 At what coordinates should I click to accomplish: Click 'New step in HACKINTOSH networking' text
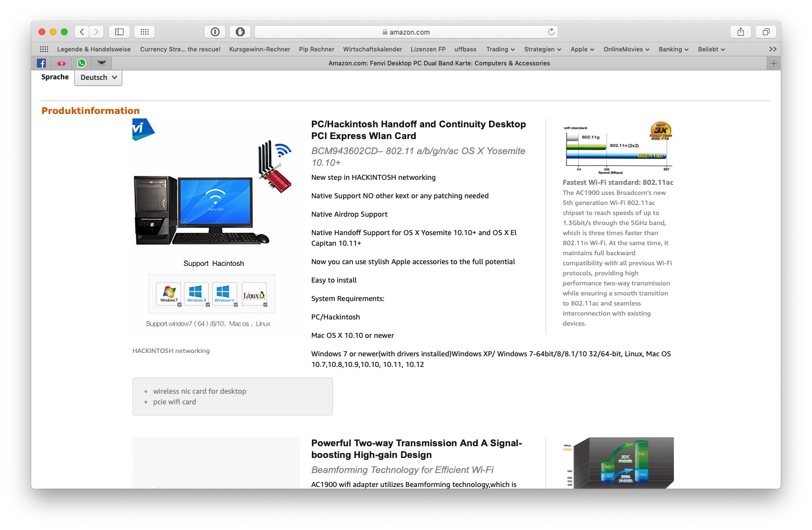pos(373,178)
